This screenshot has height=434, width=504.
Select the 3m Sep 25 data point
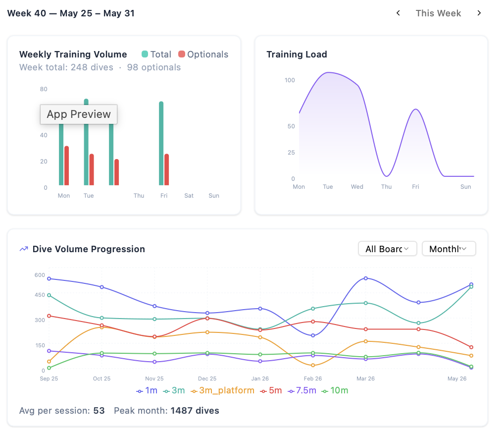coord(49,295)
